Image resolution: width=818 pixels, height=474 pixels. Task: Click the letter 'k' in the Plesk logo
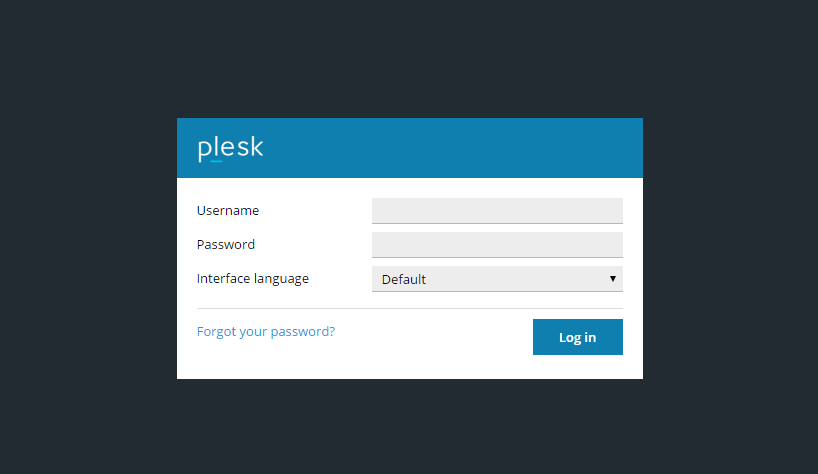coord(256,147)
